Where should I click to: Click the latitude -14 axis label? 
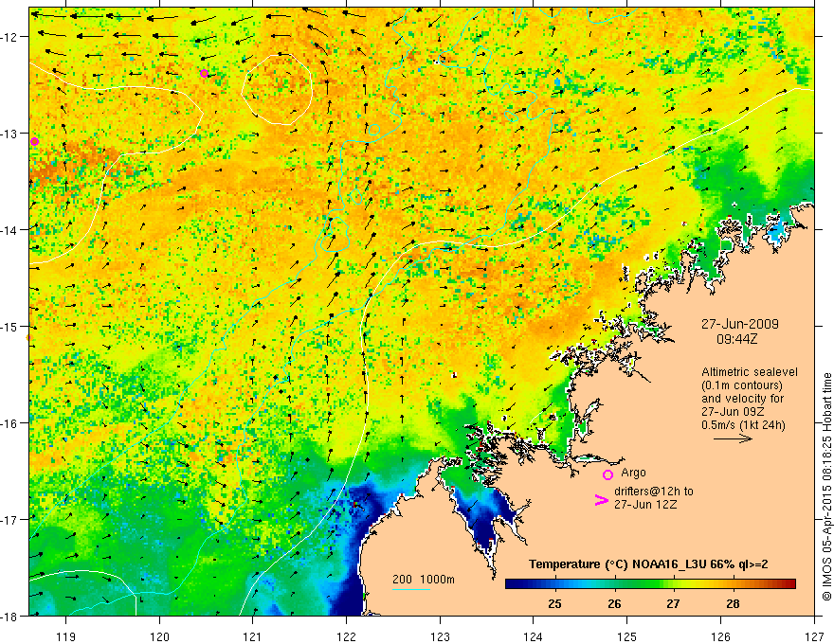[10, 229]
